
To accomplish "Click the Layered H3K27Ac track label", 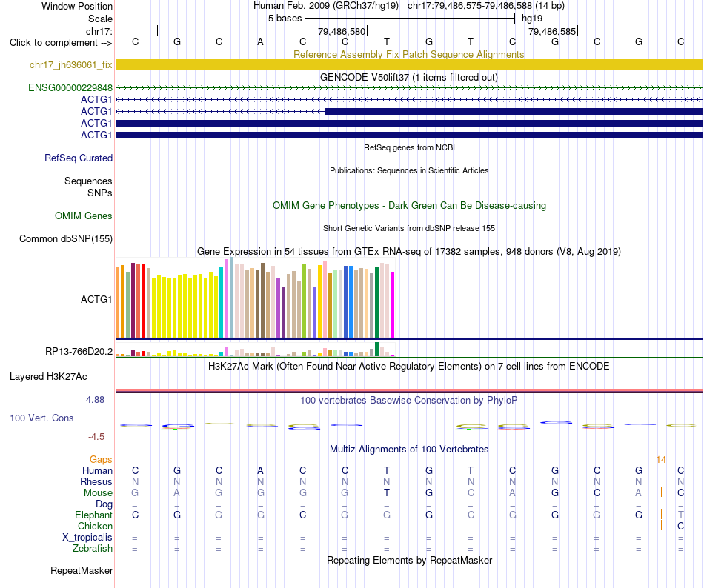I will click(48, 377).
